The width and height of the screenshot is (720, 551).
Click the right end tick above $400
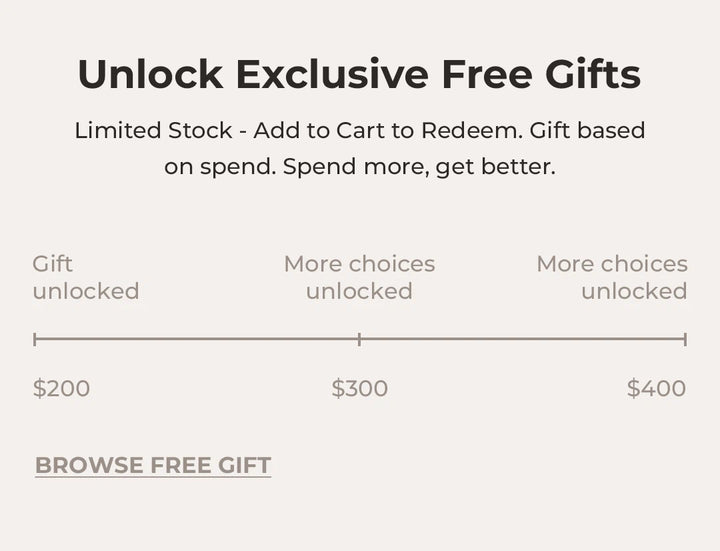(685, 339)
